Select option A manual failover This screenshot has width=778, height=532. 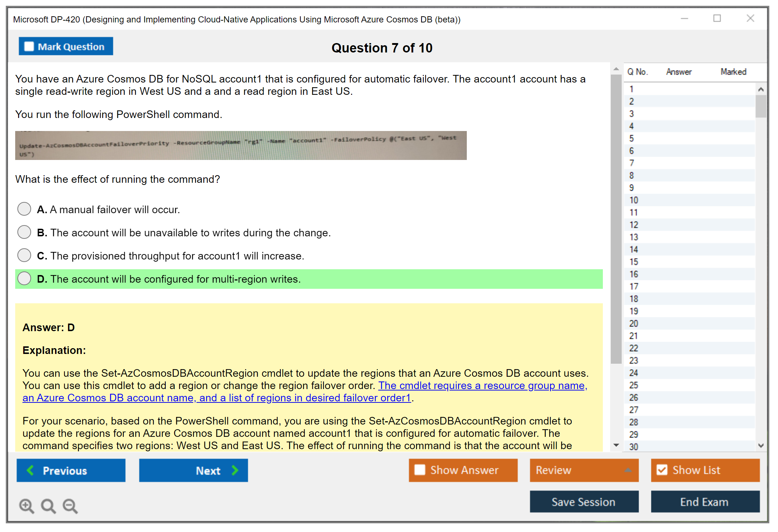pyautogui.click(x=24, y=209)
